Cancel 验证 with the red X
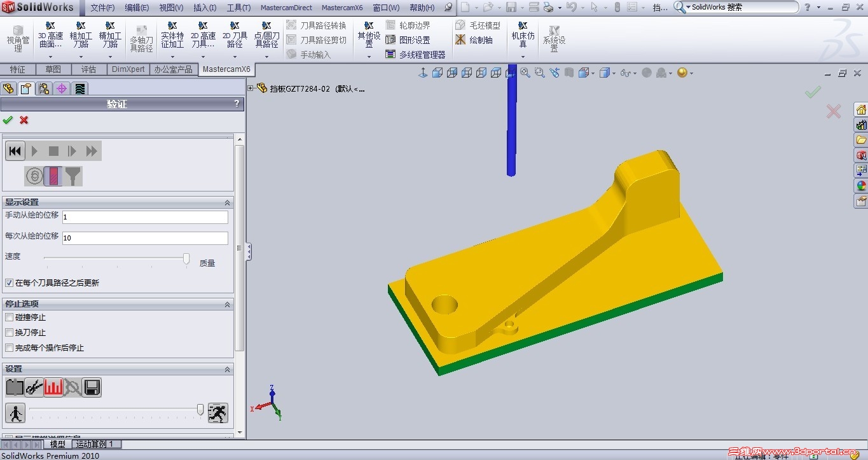Viewport: 868px width, 460px height. [24, 120]
